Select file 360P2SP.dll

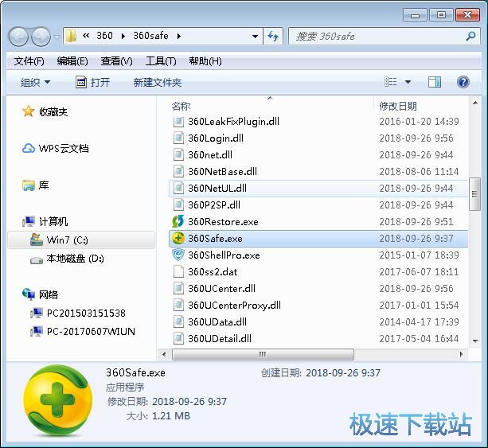point(214,205)
